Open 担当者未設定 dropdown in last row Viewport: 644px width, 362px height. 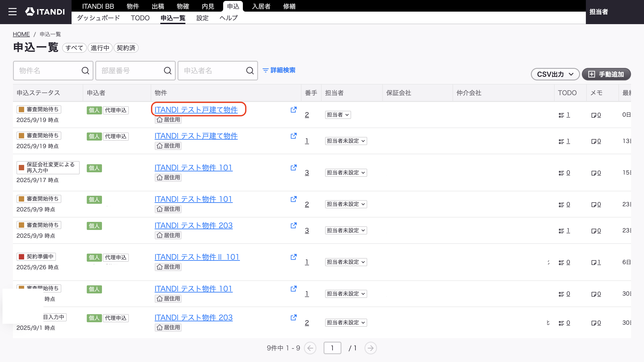pyautogui.click(x=346, y=322)
